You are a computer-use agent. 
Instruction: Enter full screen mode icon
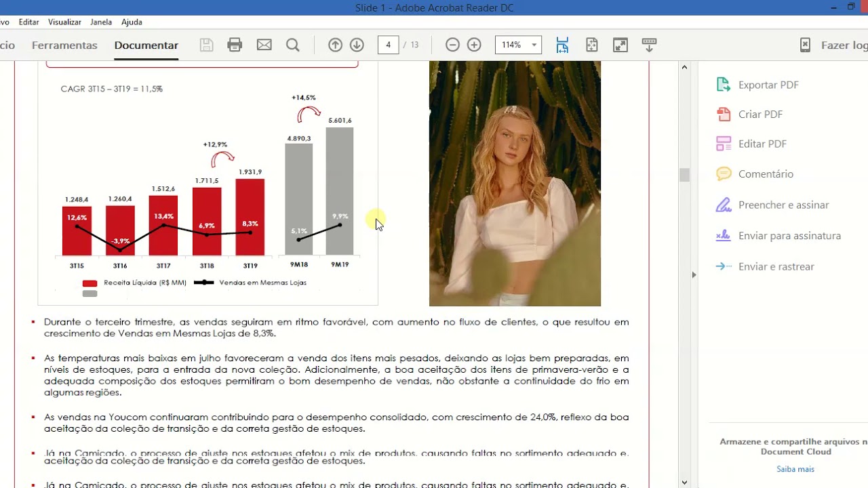[620, 45]
